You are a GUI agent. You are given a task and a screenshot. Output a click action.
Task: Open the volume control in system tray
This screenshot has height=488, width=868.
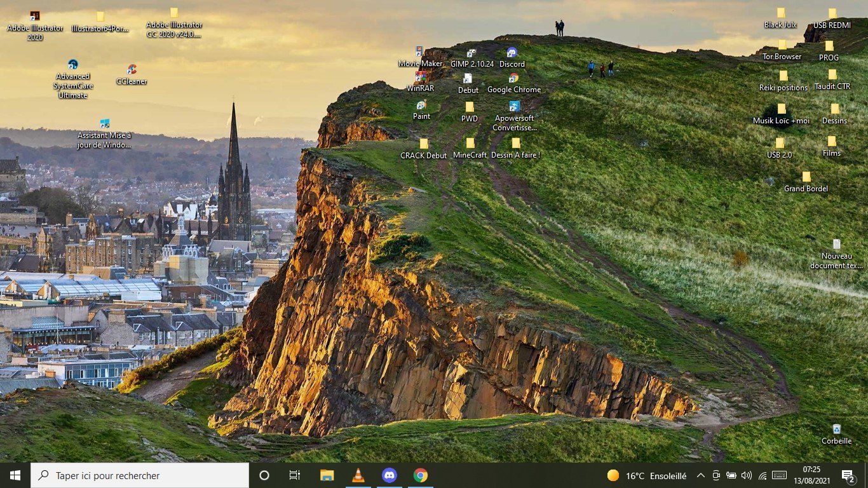point(747,475)
